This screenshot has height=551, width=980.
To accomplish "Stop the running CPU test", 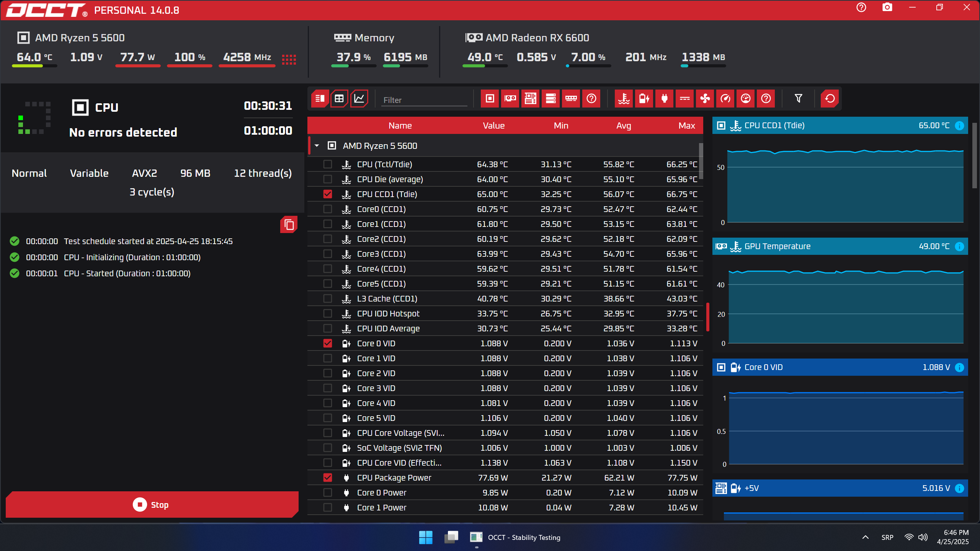I will coord(152,505).
